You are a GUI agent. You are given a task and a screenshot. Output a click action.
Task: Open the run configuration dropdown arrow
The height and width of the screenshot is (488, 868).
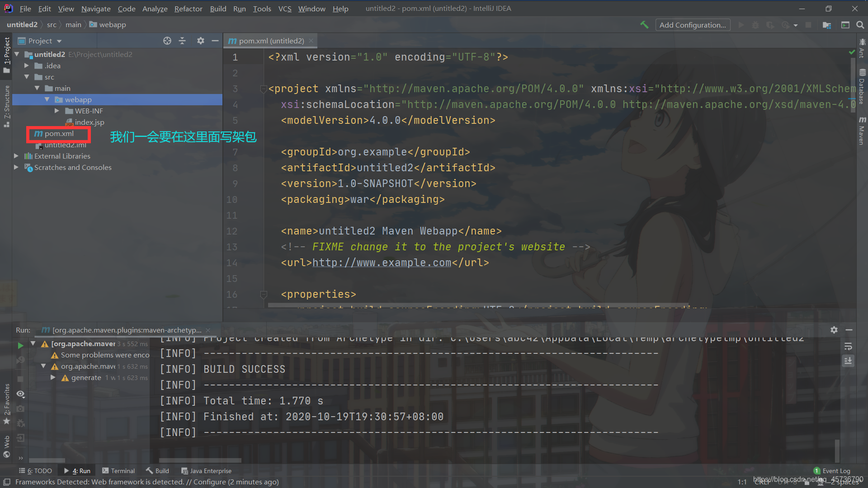[x=796, y=25]
